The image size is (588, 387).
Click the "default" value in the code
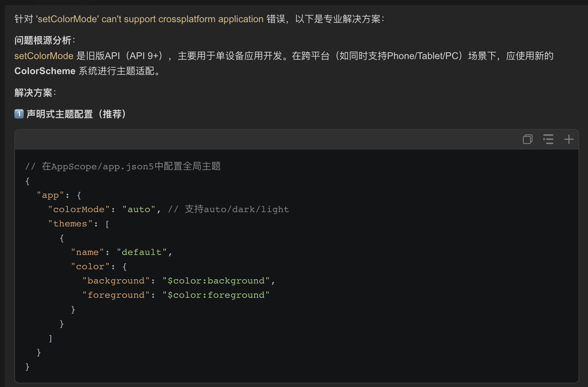click(x=142, y=252)
